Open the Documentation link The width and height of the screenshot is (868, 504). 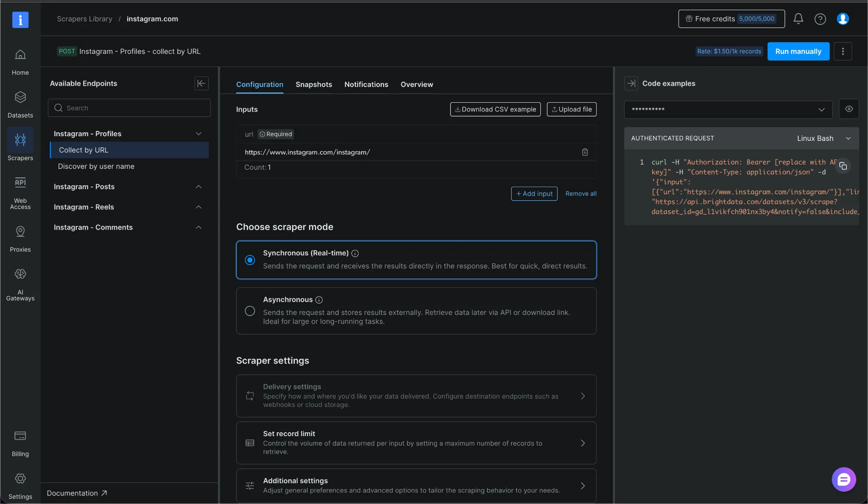[x=77, y=493]
